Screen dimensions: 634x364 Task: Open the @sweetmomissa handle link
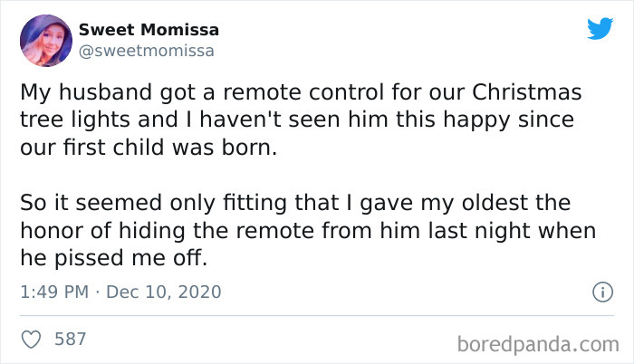147,51
